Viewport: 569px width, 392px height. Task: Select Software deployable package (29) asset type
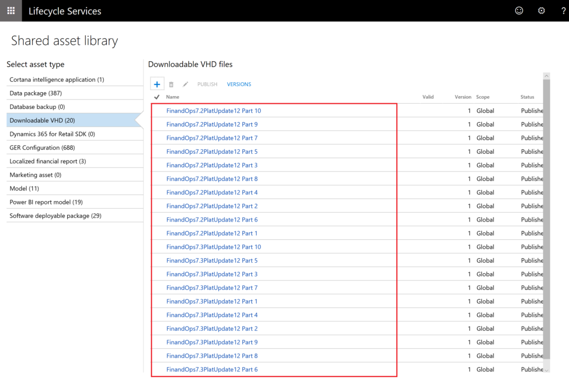(x=56, y=215)
